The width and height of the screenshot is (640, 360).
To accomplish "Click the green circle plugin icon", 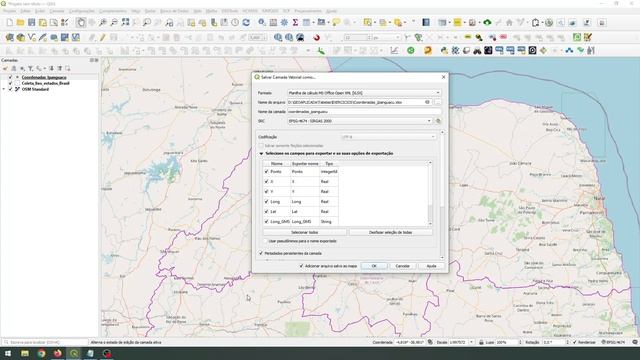I will click(x=411, y=51).
